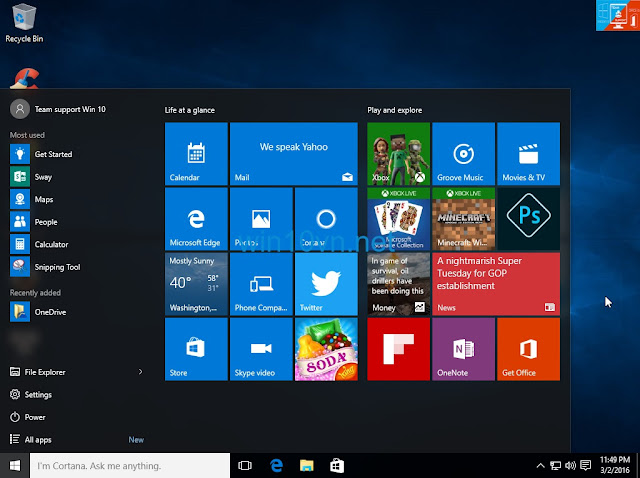Viewport: 640px width, 478px height.
Task: Click the Team support Win 10 account
Action: pyautogui.click(x=58, y=109)
